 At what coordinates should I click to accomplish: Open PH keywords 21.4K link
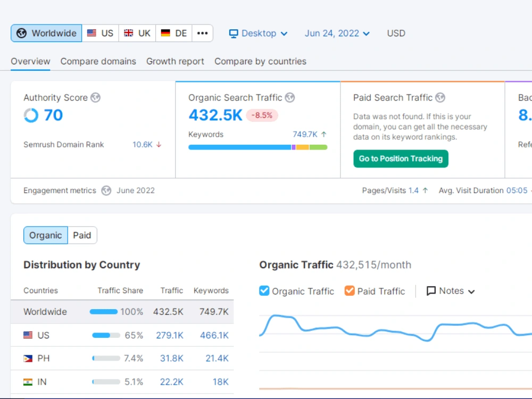pos(217,358)
